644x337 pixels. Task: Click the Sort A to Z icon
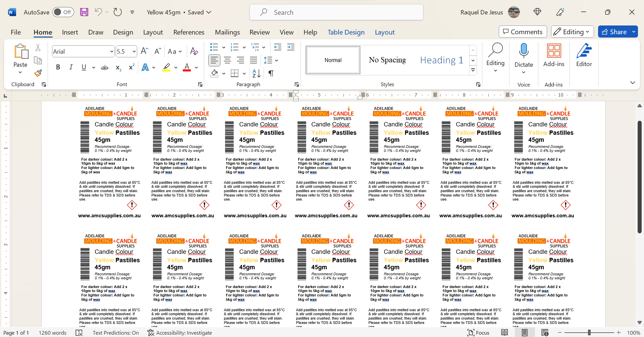(256, 73)
